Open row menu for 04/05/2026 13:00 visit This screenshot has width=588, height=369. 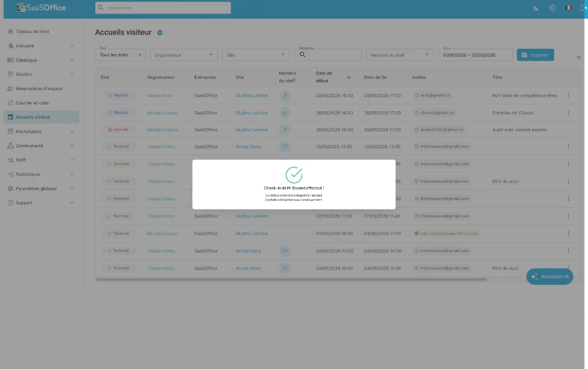(x=568, y=251)
